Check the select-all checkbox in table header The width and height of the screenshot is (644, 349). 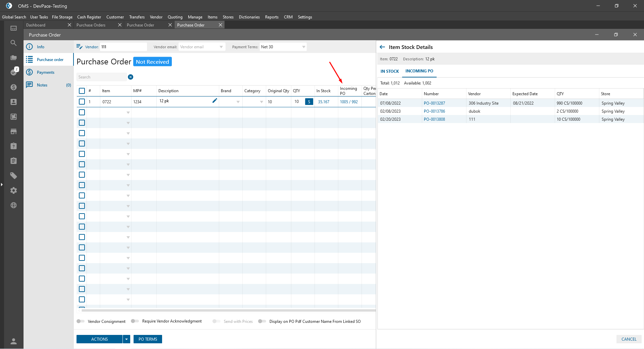82,91
